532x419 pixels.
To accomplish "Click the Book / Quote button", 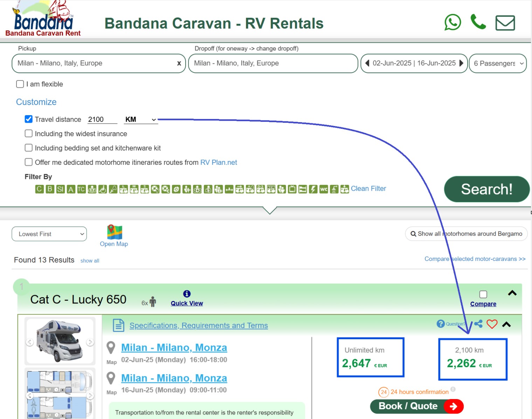I will (417, 406).
